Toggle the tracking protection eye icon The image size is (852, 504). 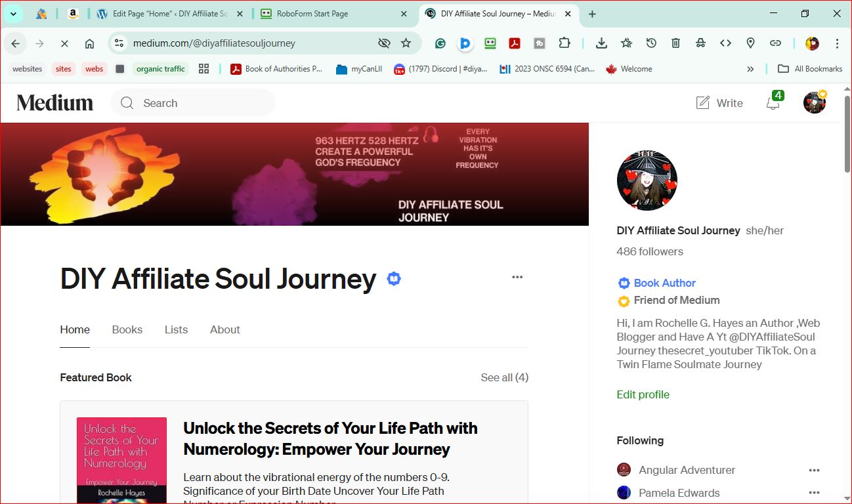click(384, 43)
